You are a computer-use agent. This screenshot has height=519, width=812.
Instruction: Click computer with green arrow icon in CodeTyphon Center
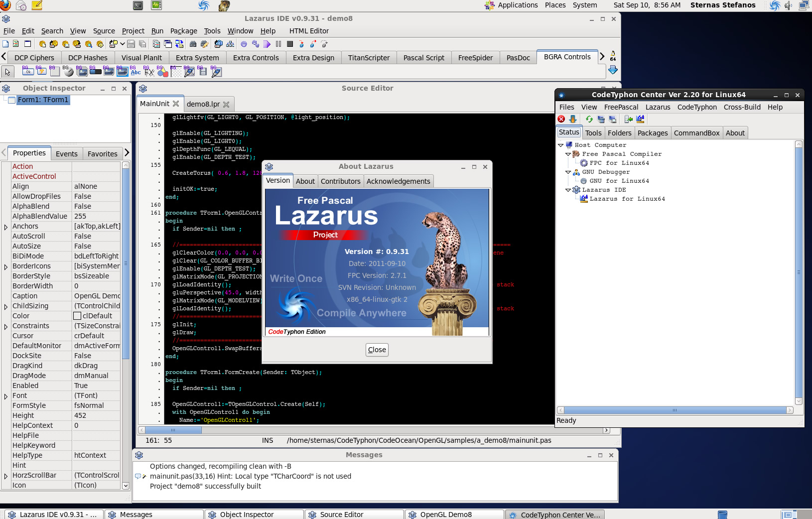[x=629, y=119]
